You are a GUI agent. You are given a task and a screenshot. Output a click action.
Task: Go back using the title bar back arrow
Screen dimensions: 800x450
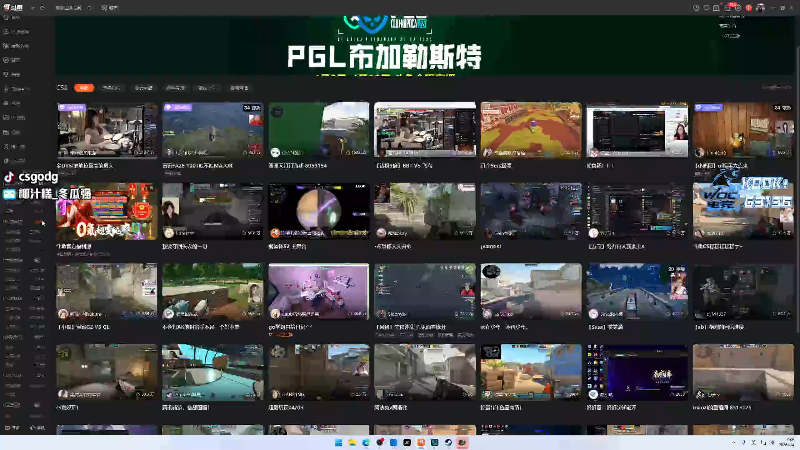[33, 8]
